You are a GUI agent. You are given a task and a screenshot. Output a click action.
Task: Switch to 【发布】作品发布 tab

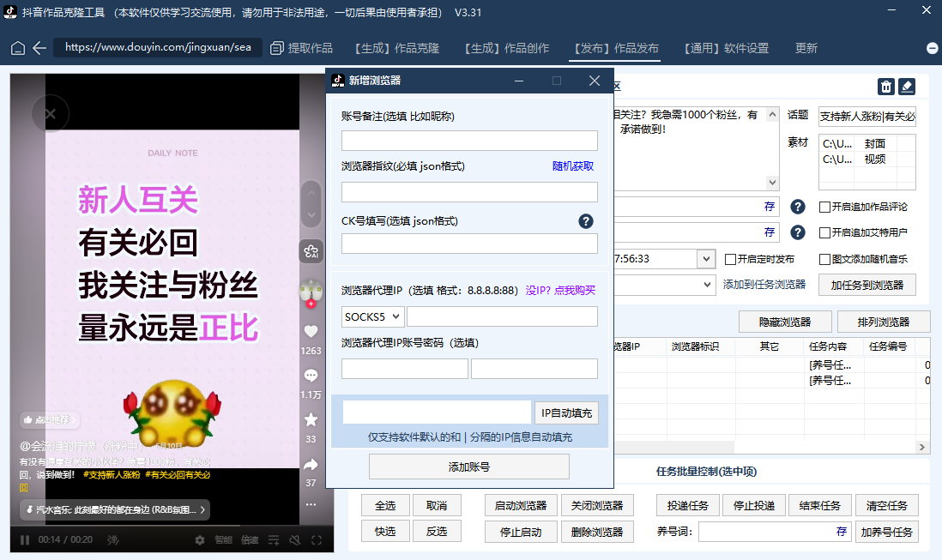pyautogui.click(x=616, y=48)
